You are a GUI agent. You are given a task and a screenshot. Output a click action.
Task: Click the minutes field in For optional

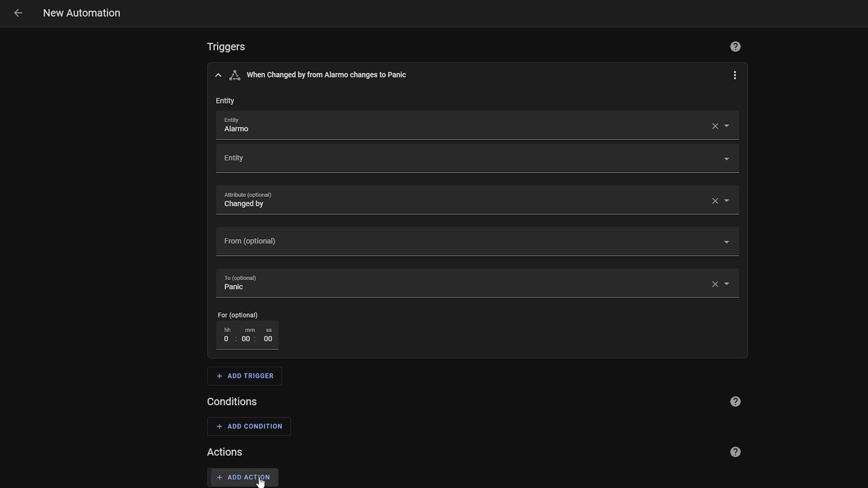click(x=246, y=338)
